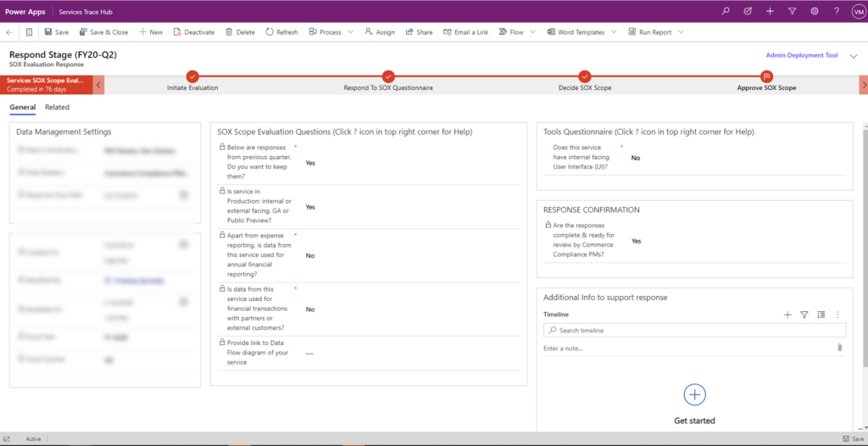Expand the Process dropdown arrow
This screenshot has width=868, height=446.
[x=350, y=32]
